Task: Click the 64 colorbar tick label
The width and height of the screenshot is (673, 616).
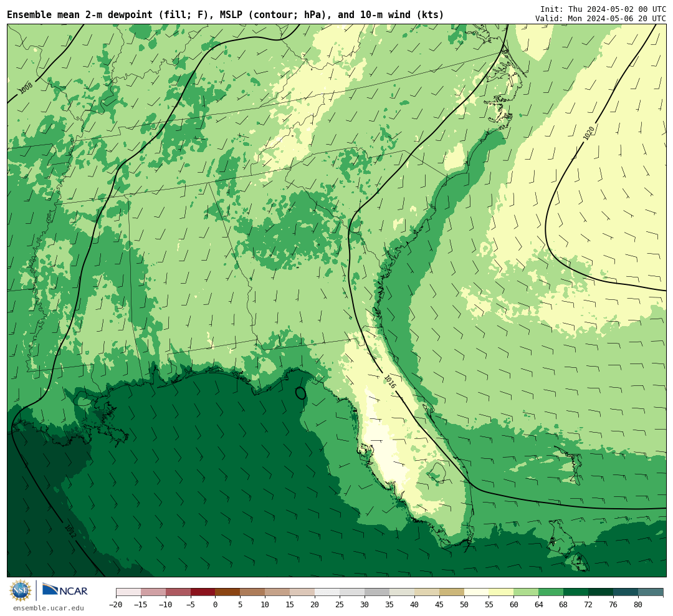Action: [x=539, y=605]
